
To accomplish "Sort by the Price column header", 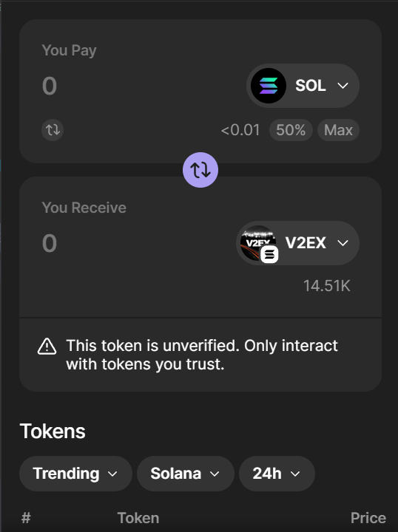I will (x=368, y=518).
